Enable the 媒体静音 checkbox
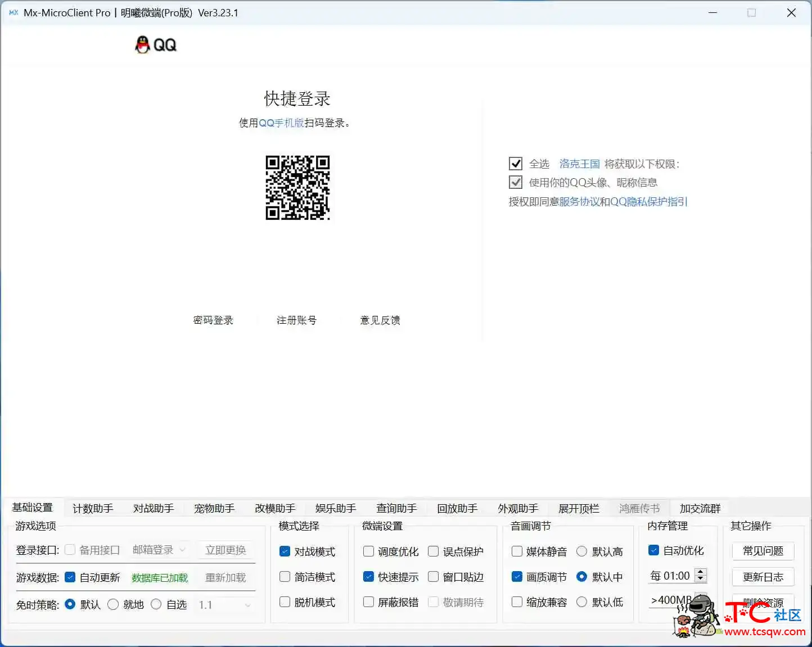The height and width of the screenshot is (647, 812). (x=517, y=551)
